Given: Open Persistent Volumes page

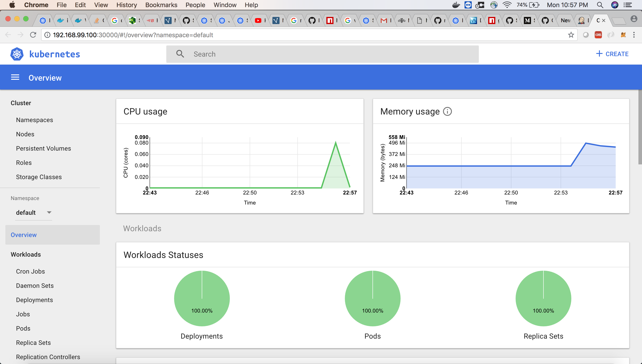Looking at the screenshot, I should click(43, 148).
